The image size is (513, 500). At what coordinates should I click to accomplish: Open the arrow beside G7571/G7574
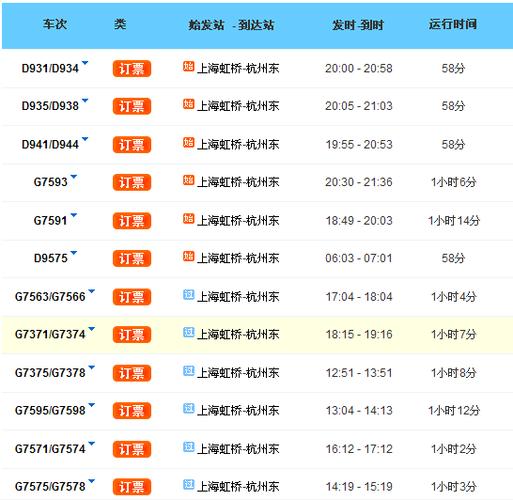(x=92, y=443)
